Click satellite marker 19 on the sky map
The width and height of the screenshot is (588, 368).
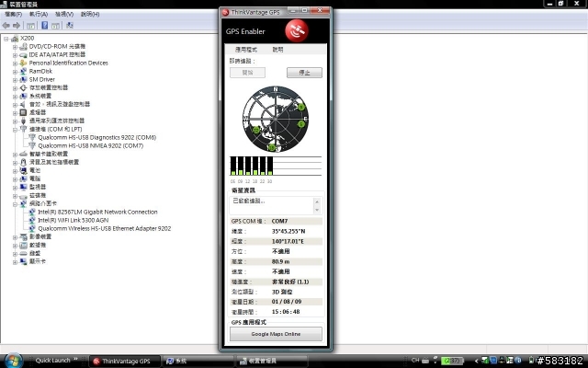pyautogui.click(x=271, y=147)
